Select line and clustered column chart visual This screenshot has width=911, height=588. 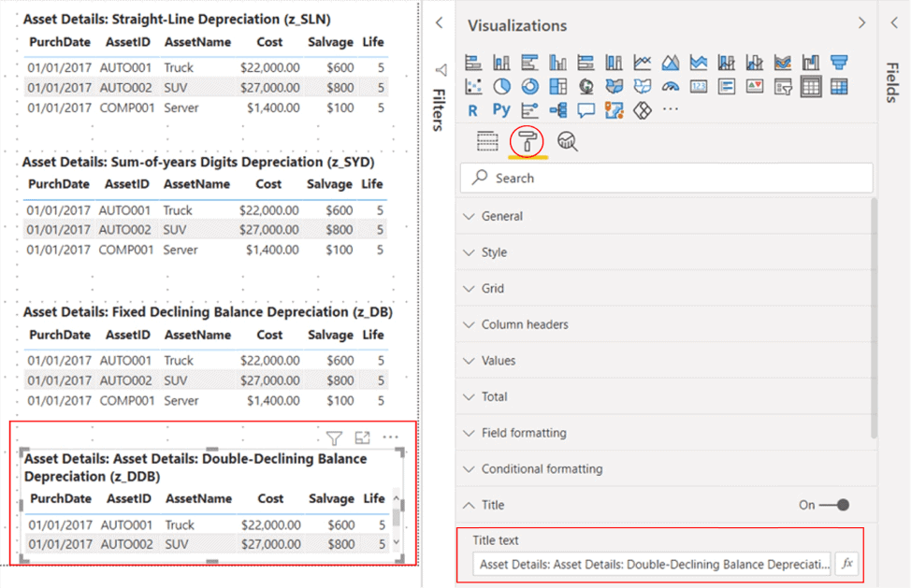(x=754, y=62)
